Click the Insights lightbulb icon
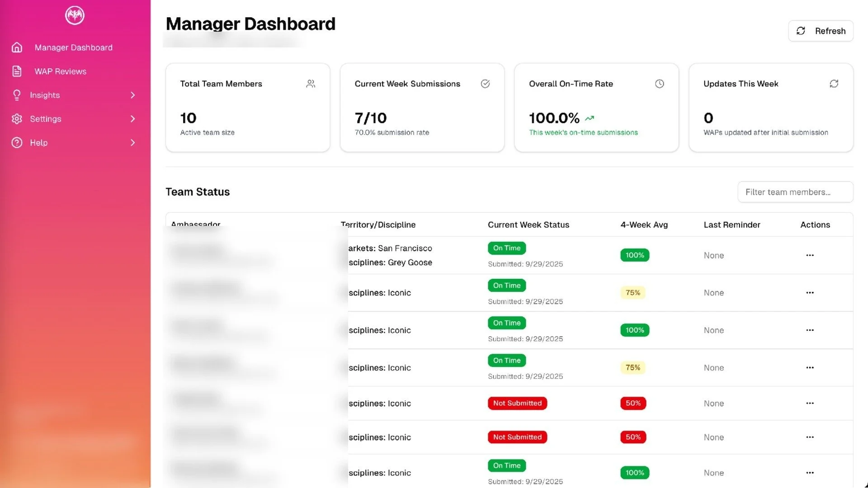The width and height of the screenshot is (868, 488). coord(17,95)
